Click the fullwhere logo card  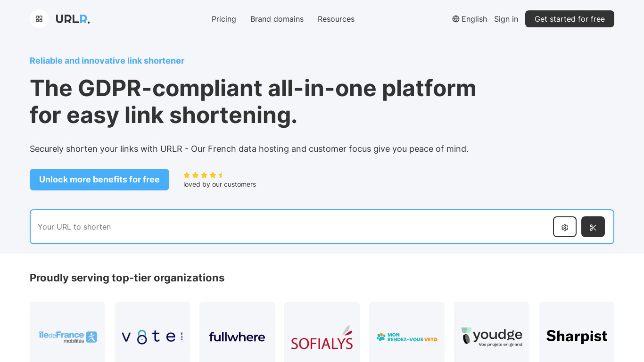point(237,336)
